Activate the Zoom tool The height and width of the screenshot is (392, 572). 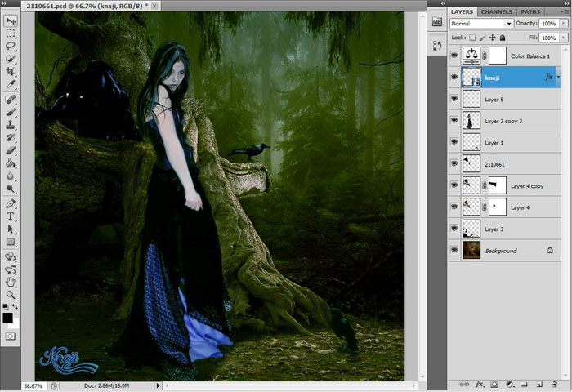tap(11, 295)
